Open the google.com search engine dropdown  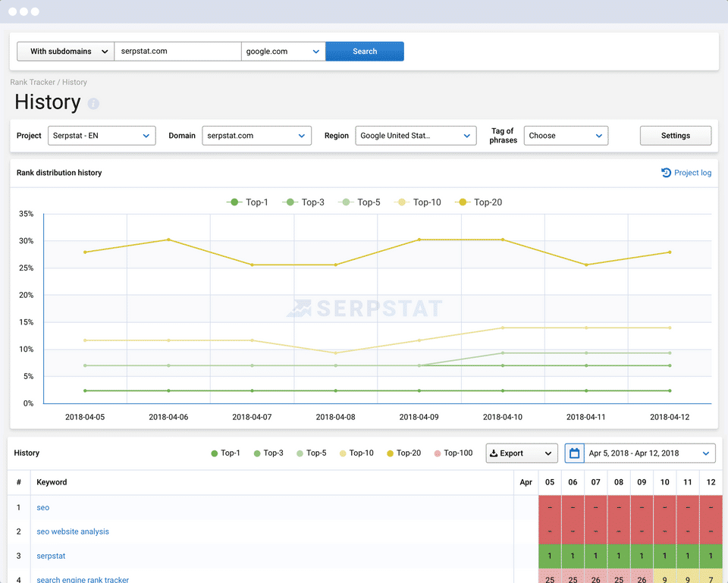pos(283,52)
